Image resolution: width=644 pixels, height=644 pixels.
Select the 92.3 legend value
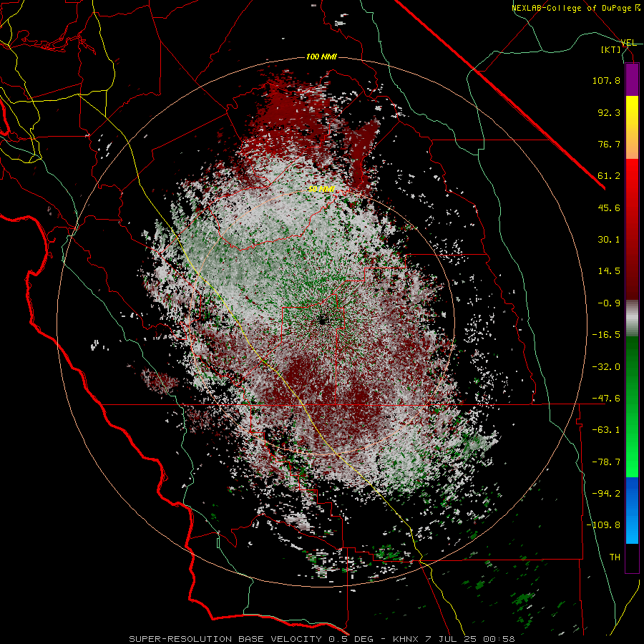[609, 112]
